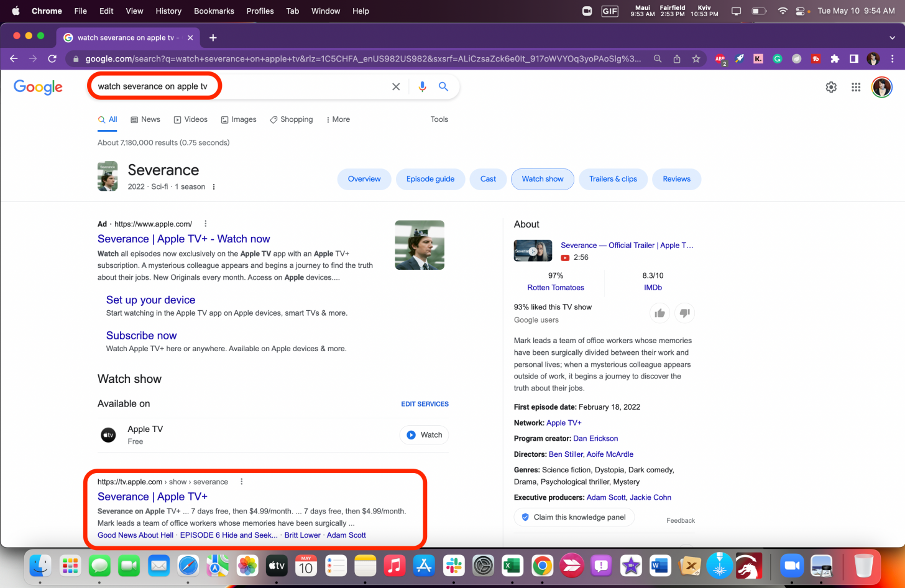Viewport: 905px width, 588px height.
Task: Open Chrome Bookmarks menu
Action: (x=214, y=11)
